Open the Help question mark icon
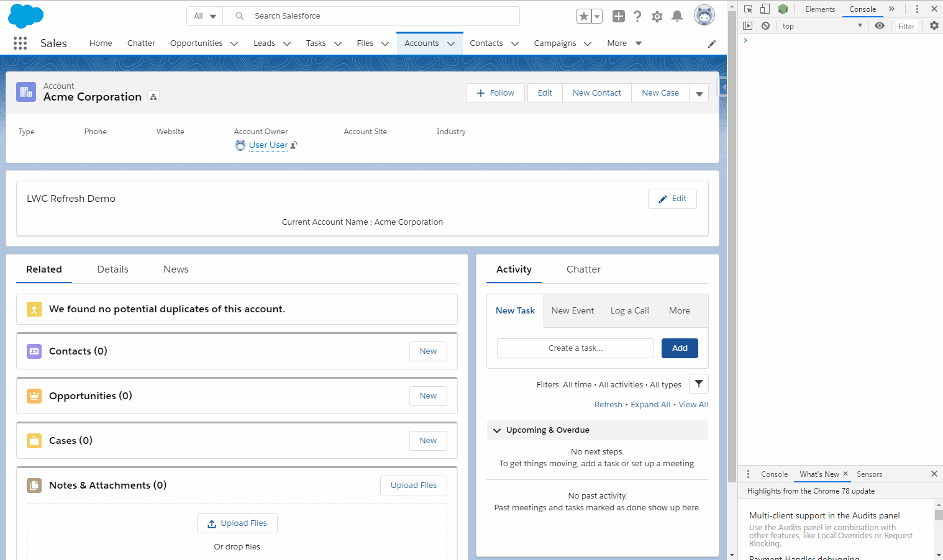The image size is (943, 560). (637, 16)
